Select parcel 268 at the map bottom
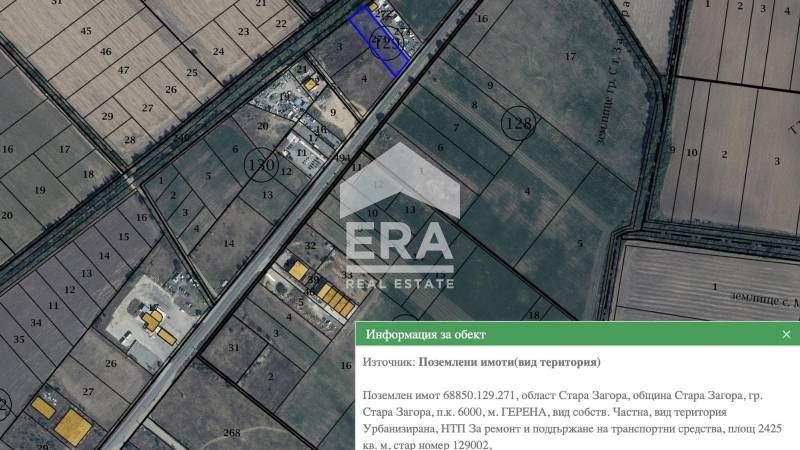Image resolution: width=800 pixels, height=450 pixels. (x=232, y=433)
